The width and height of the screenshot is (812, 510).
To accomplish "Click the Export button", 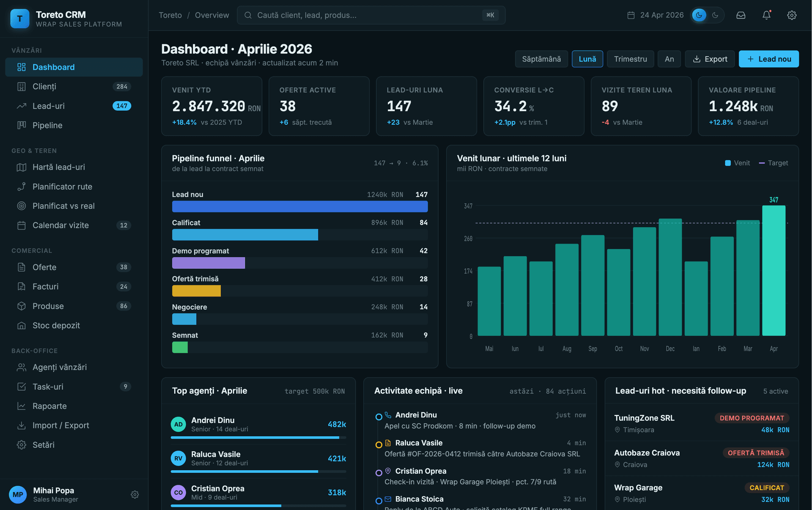I will pyautogui.click(x=710, y=59).
